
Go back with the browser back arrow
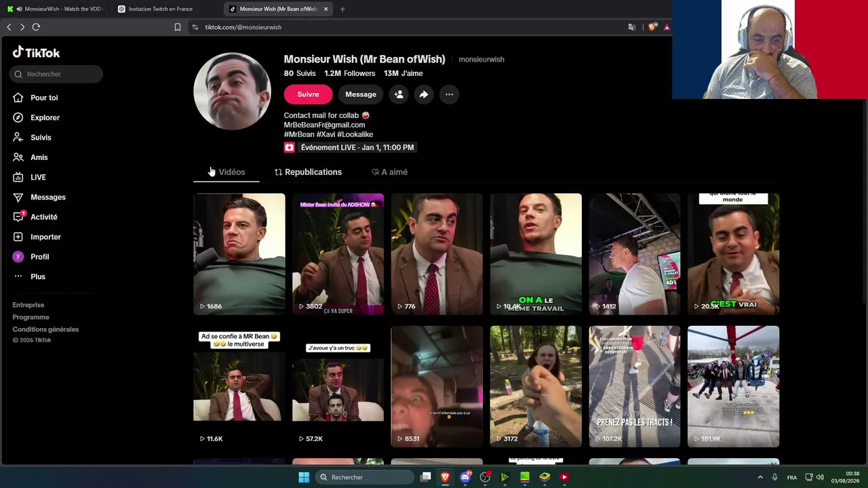[x=9, y=27]
